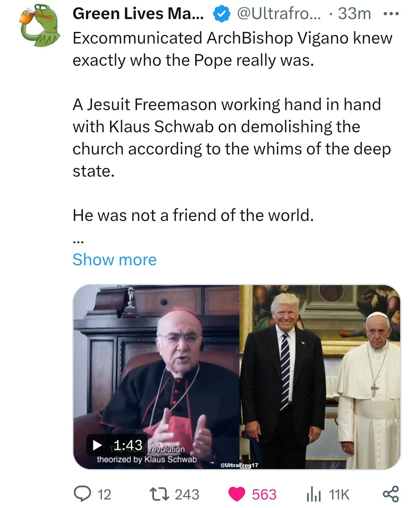
Task: Open the Kermit frog profile avatar
Action: 39,25
